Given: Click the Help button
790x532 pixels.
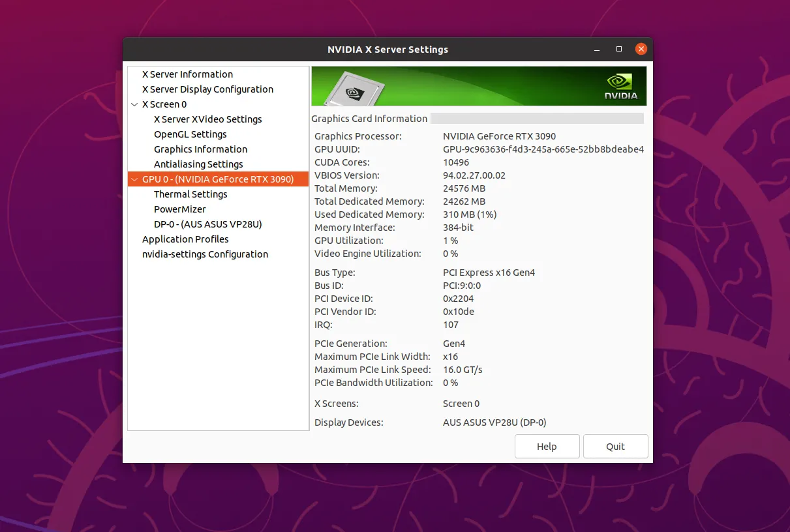Looking at the screenshot, I should click(x=547, y=447).
